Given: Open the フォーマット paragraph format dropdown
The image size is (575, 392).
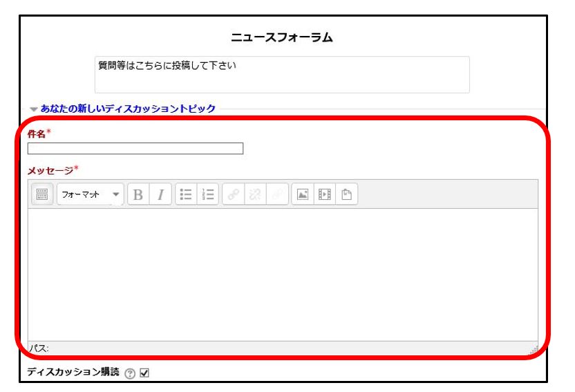Looking at the screenshot, I should coord(89,195).
